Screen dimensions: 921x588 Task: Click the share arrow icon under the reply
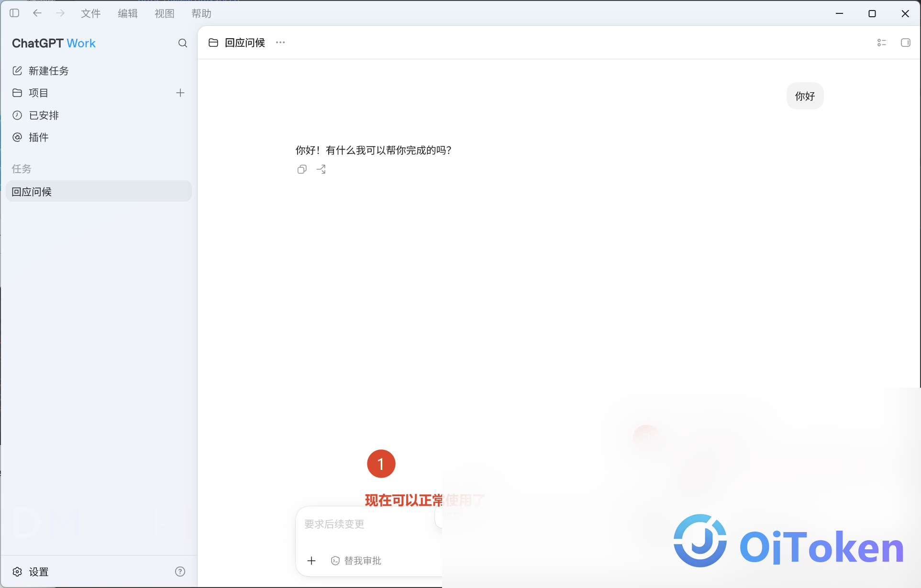pos(322,169)
